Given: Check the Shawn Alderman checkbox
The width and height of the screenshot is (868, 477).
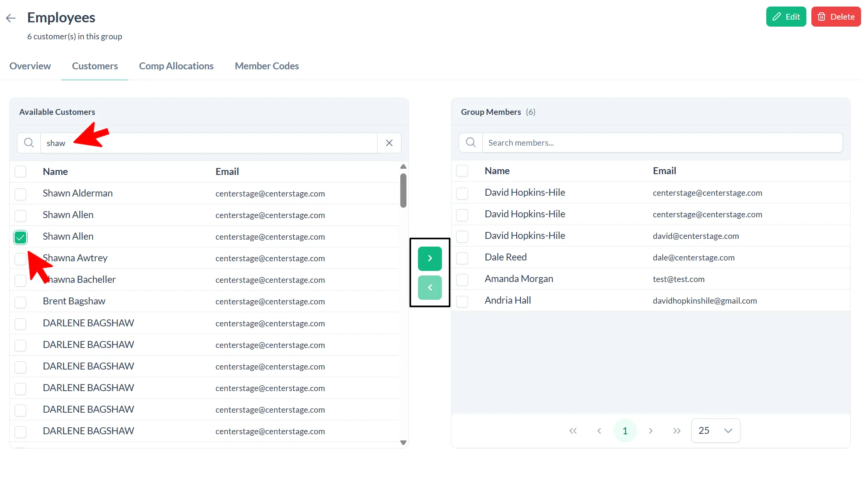Looking at the screenshot, I should click(x=20, y=194).
